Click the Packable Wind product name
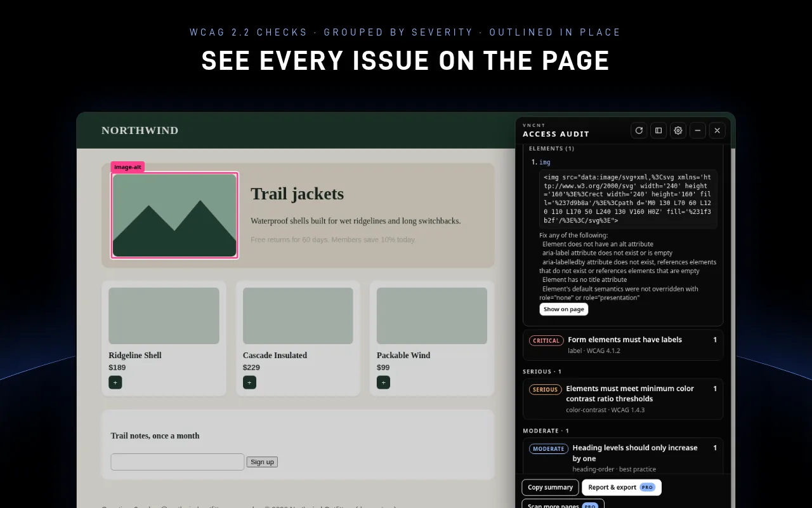Viewport: 812px width, 508px height. pos(403,355)
